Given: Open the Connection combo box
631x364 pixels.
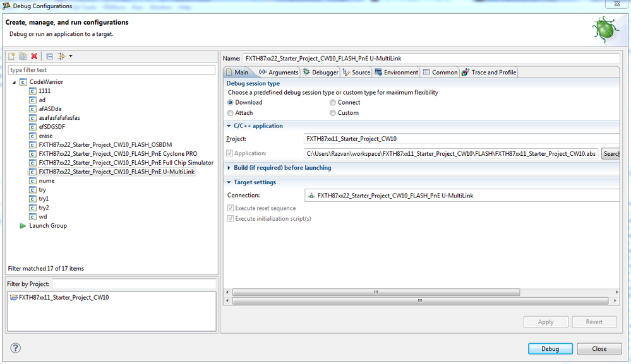Looking at the screenshot, I should [x=462, y=196].
